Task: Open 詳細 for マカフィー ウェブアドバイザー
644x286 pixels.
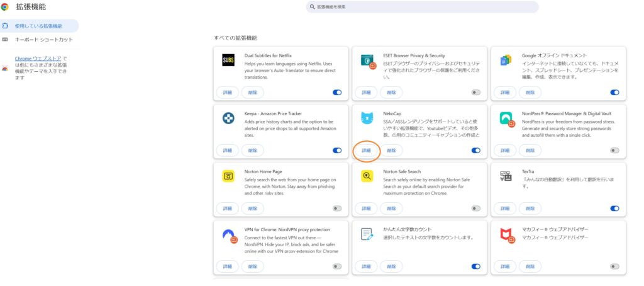Action: coord(505,266)
